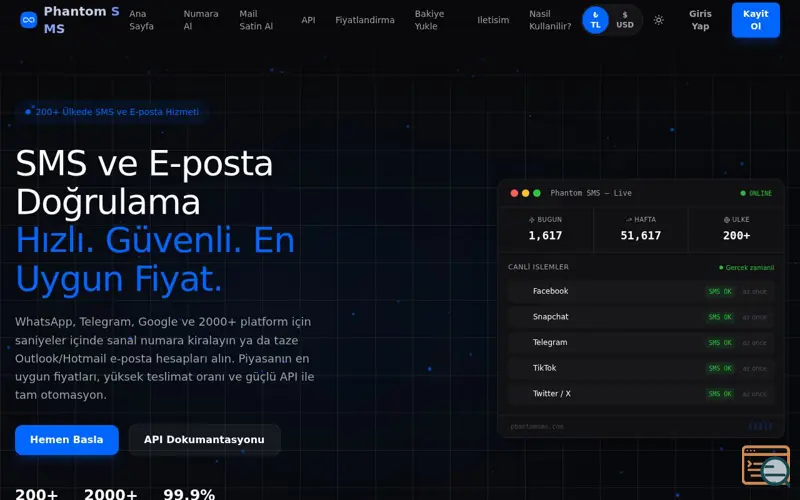Click the BUGUN 1,617 stat
800x500 pixels.
[x=545, y=228]
